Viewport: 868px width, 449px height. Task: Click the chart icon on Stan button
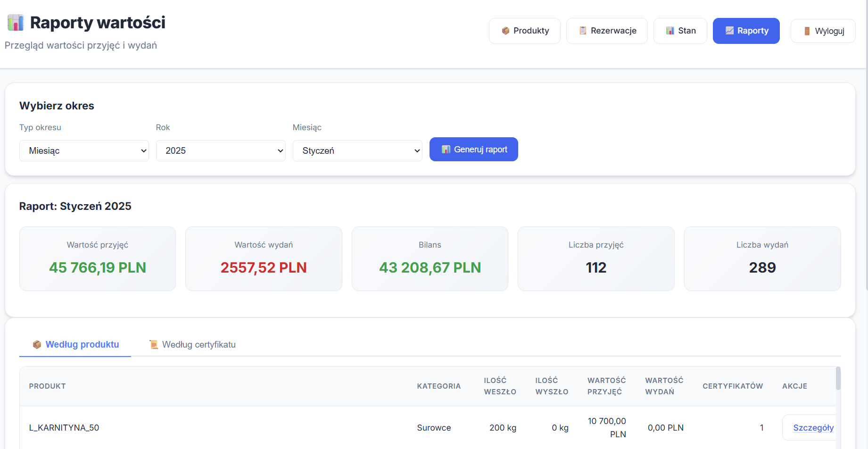click(670, 31)
